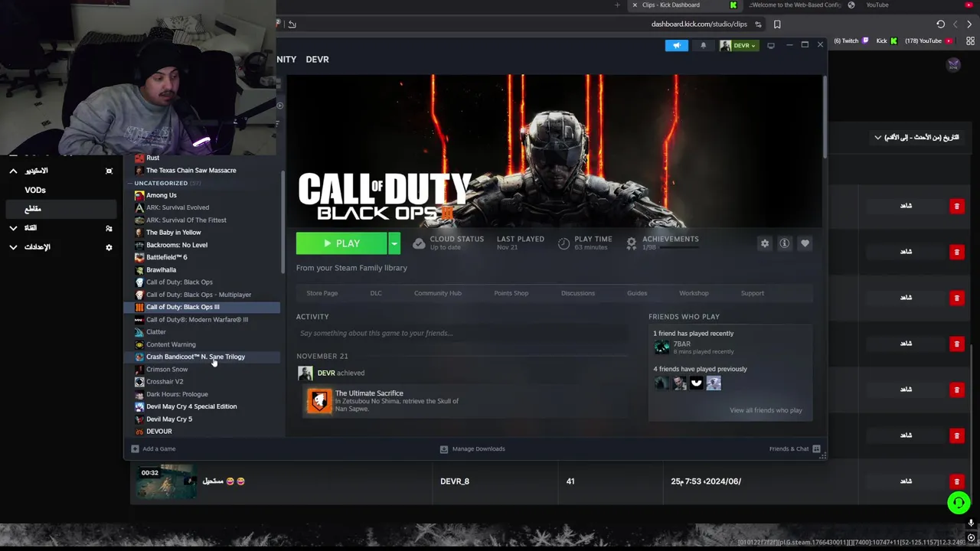The height and width of the screenshot is (551, 980).
Task: Open the مستحيل clip thumbnail
Action: pyautogui.click(x=166, y=481)
